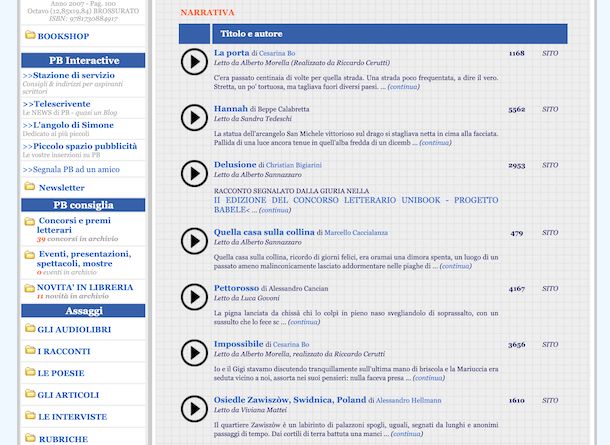Open author link Cesarina Bo for Impossibile

click(291, 345)
